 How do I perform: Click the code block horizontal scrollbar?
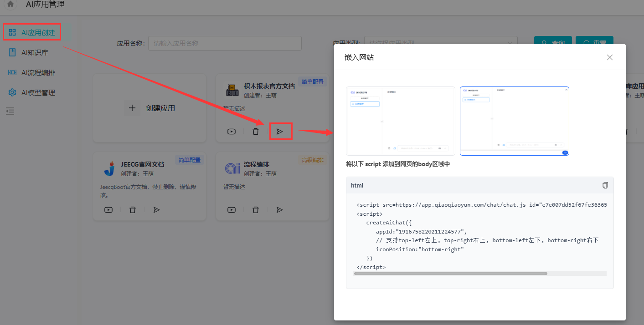450,274
